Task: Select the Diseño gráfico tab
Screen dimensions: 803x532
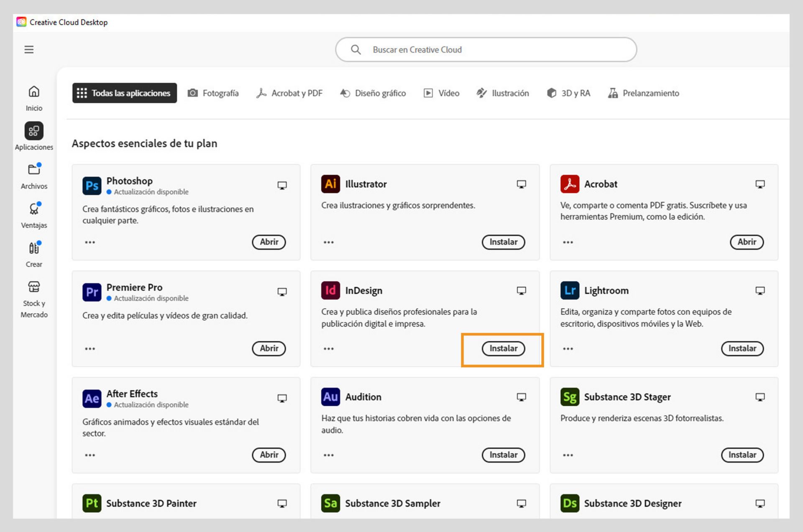Action: (x=373, y=93)
